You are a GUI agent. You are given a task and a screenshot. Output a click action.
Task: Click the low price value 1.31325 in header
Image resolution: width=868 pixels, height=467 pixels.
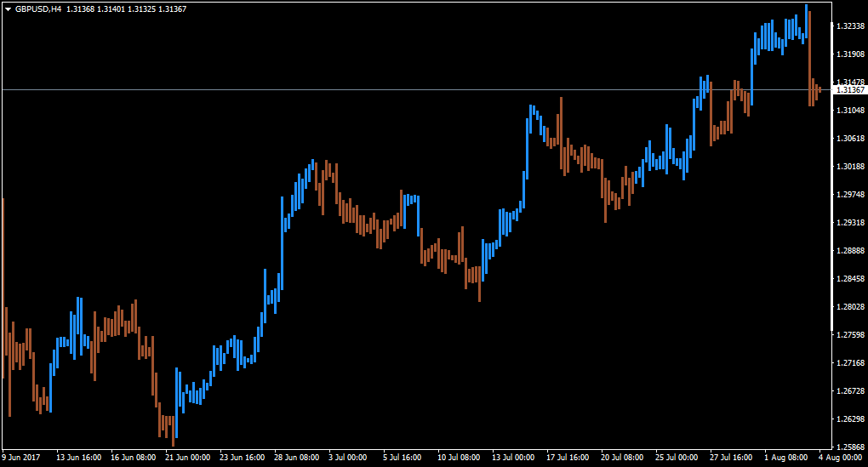pyautogui.click(x=142, y=9)
